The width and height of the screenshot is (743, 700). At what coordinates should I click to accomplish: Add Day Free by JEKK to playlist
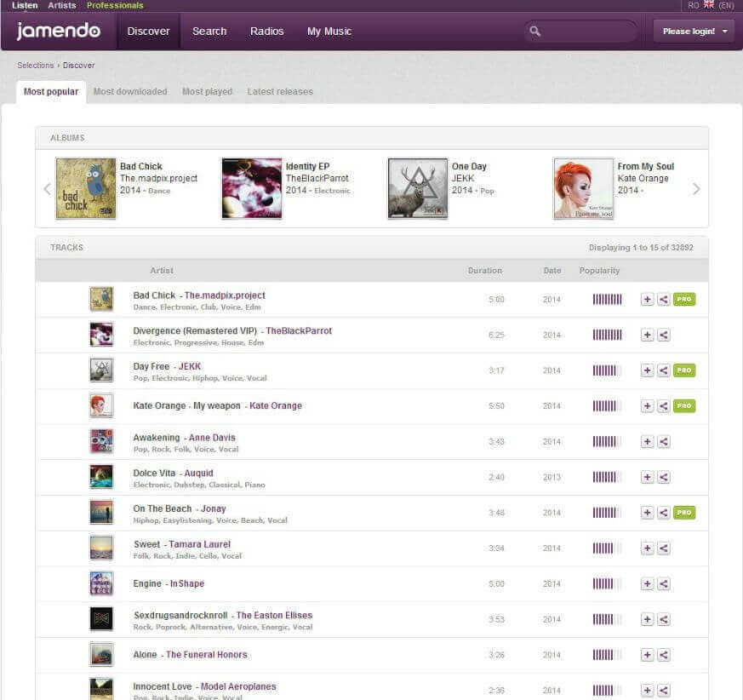click(648, 370)
